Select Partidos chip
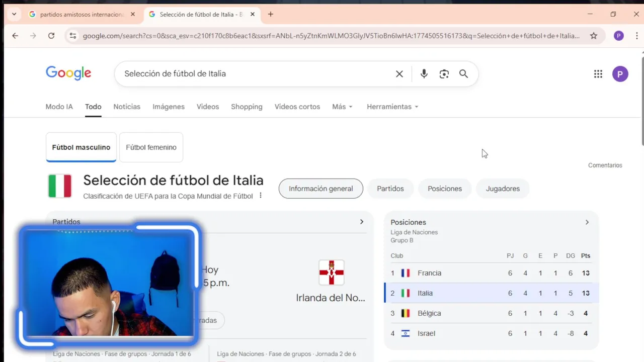The height and width of the screenshot is (362, 644). pos(390,189)
